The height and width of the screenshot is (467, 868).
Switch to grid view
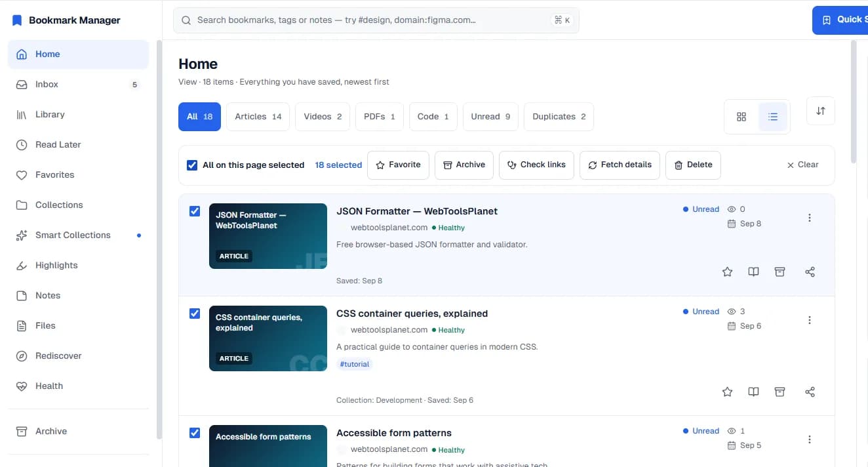[741, 117]
